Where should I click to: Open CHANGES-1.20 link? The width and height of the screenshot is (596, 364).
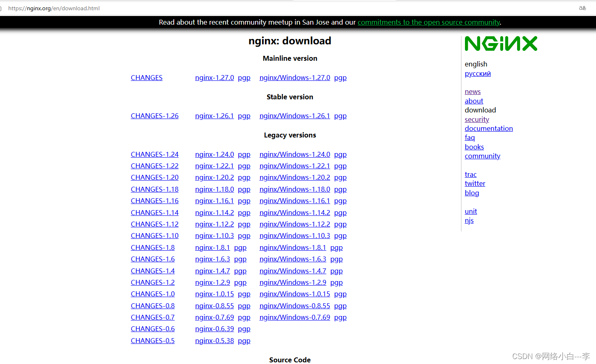154,177
